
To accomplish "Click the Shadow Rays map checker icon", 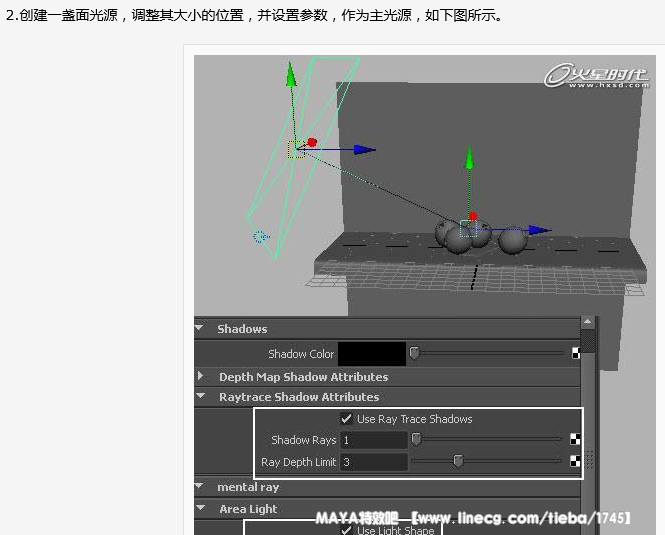I will pyautogui.click(x=576, y=439).
